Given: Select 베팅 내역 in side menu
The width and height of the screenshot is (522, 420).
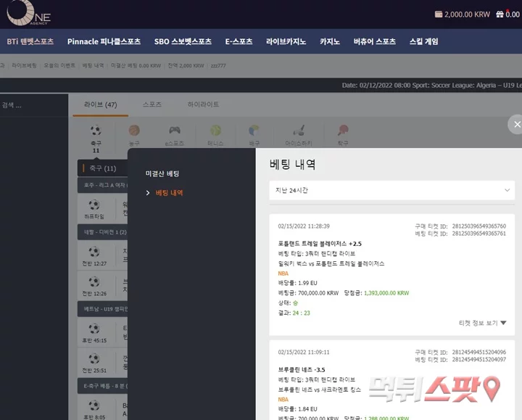Looking at the screenshot, I should tap(169, 193).
